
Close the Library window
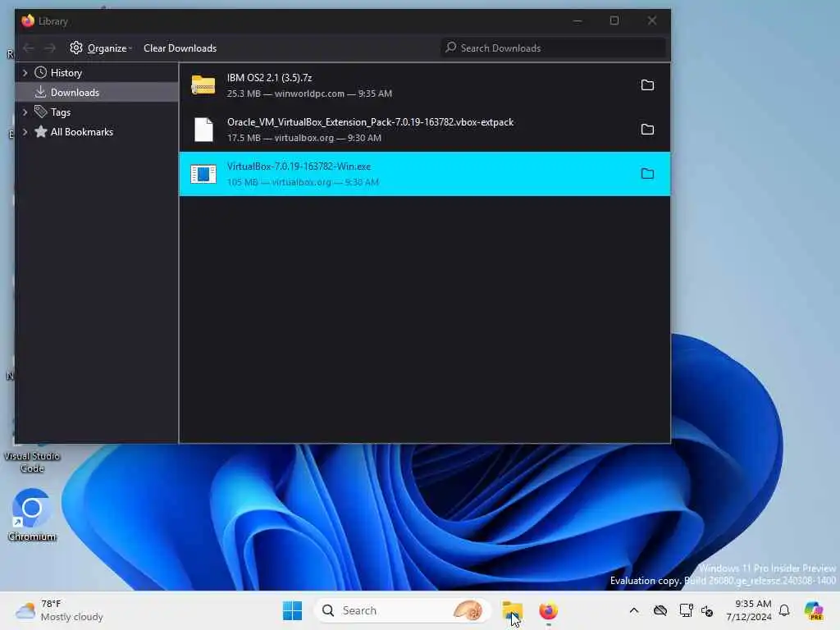click(x=652, y=21)
